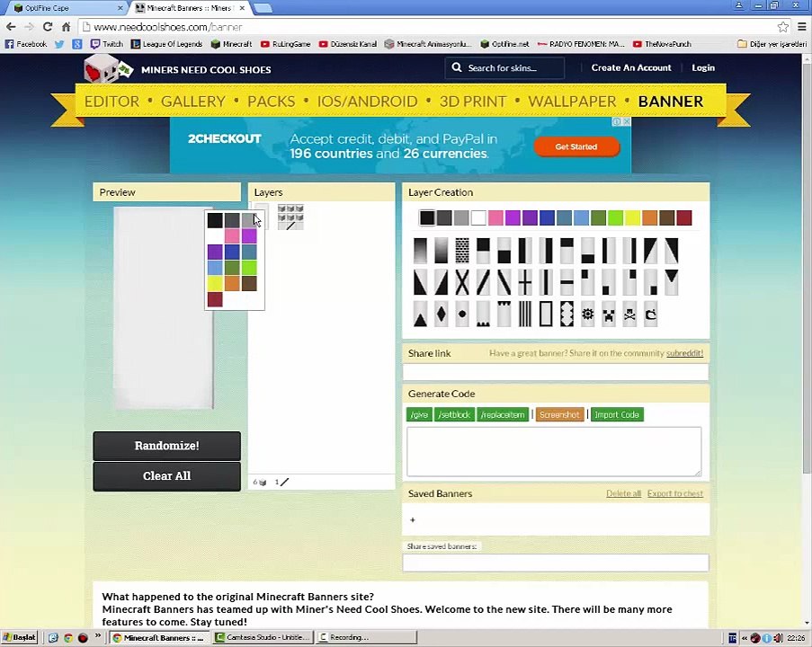The height and width of the screenshot is (647, 812).
Task: Bookmark page with the star icon
Action: pyautogui.click(x=782, y=27)
